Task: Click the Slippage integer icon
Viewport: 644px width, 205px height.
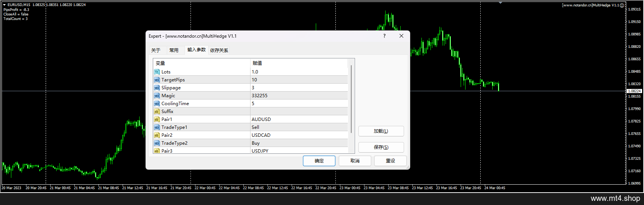Action: [x=157, y=87]
